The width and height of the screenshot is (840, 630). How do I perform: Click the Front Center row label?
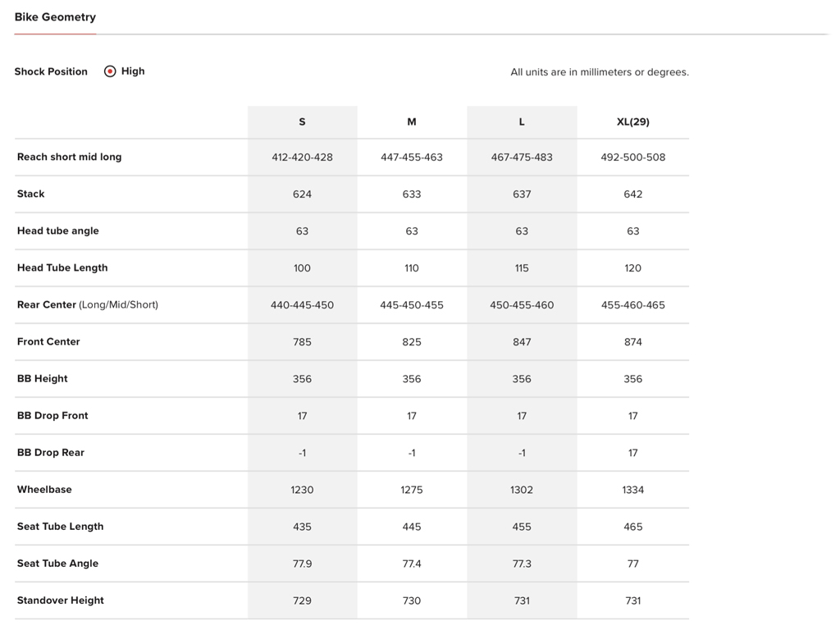(48, 341)
